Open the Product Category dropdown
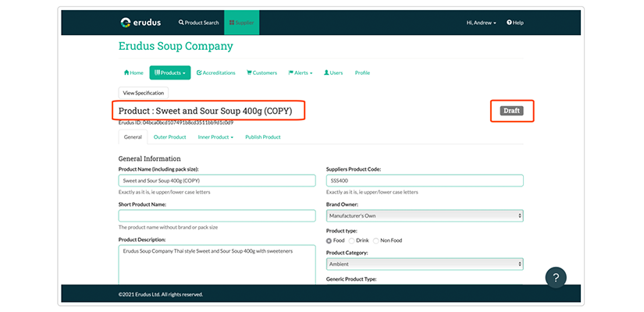This screenshot has height=312, width=644. click(x=425, y=264)
